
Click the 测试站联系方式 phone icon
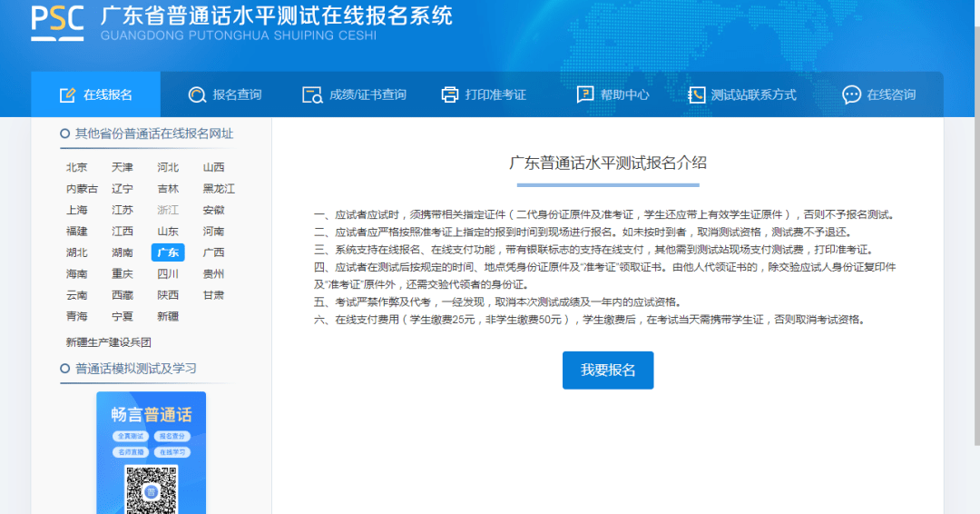click(x=696, y=95)
